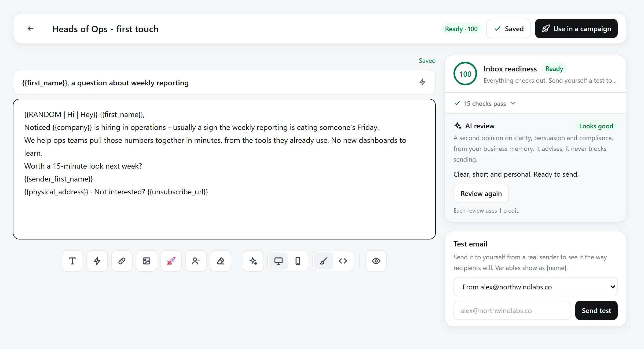
Task: Open the AI sparkle tool in the toolbar
Action: click(253, 261)
